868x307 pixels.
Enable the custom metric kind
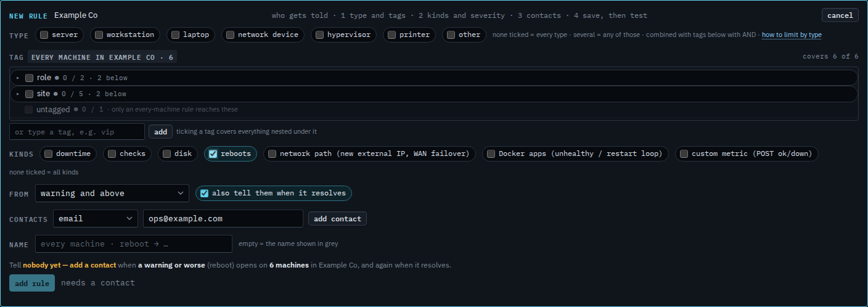click(x=684, y=154)
